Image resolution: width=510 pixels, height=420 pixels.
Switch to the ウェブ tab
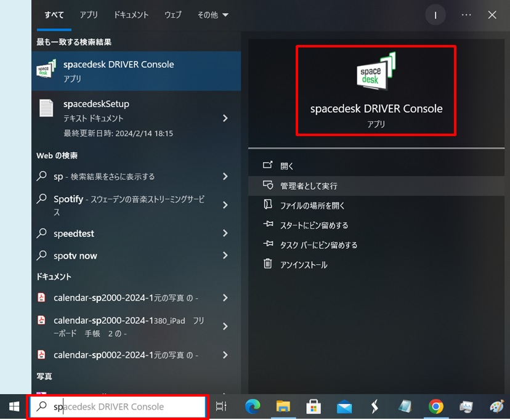tap(173, 15)
